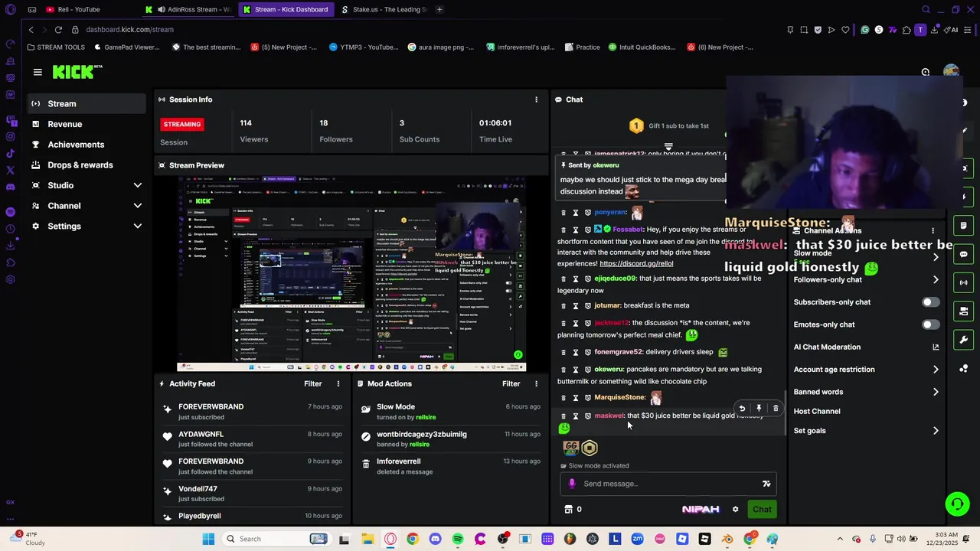980x551 pixels.
Task: Click the Windows Start button
Action: coord(208,539)
